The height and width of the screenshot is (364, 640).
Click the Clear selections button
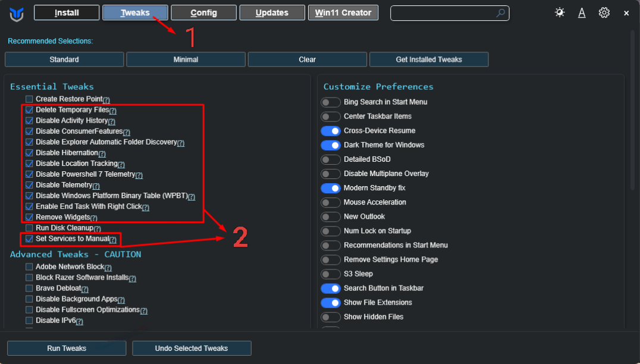pos(308,59)
